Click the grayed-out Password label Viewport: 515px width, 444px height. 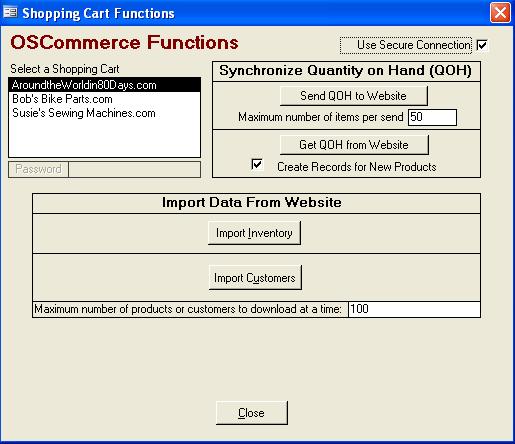pos(38,169)
